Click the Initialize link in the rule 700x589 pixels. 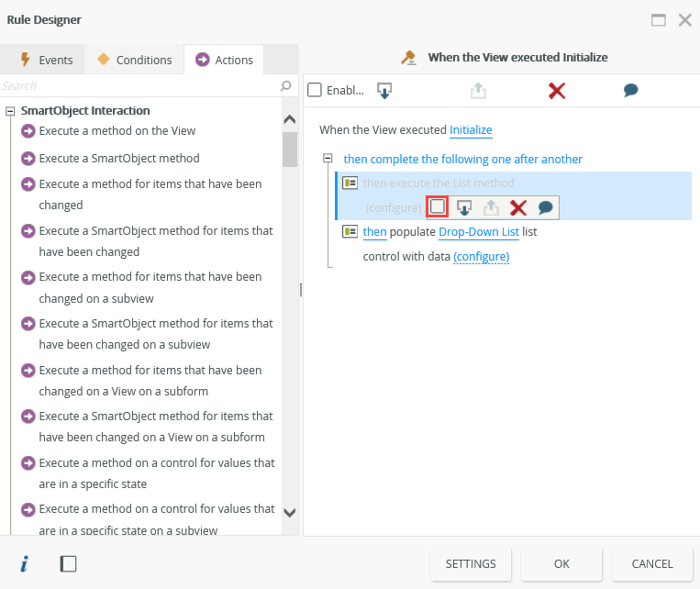471,130
